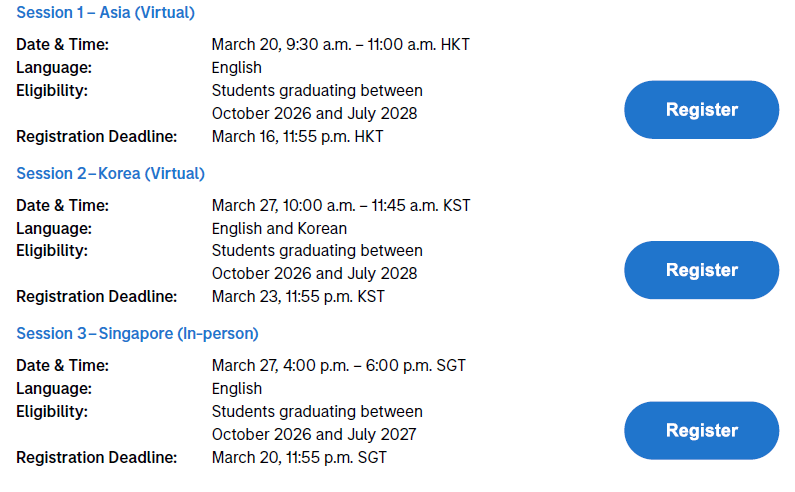Click Register for Session 1 Asia

coord(701,110)
